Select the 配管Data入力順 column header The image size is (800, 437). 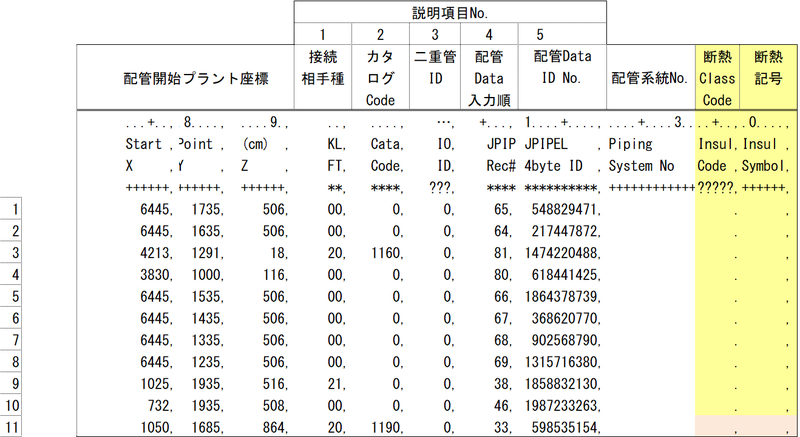pos(489,77)
